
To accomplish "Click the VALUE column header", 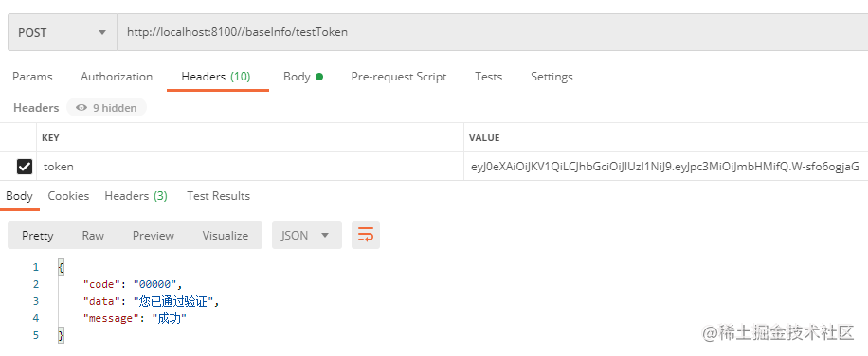I will point(484,137).
